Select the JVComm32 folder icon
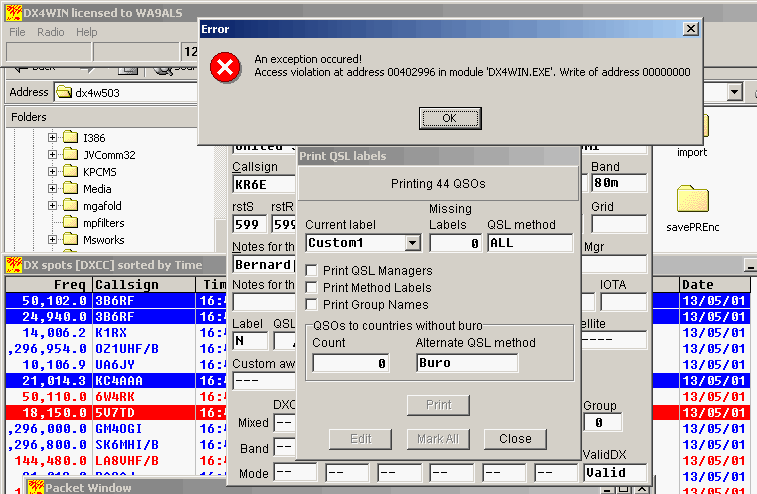The width and height of the screenshot is (757, 494). click(70, 154)
